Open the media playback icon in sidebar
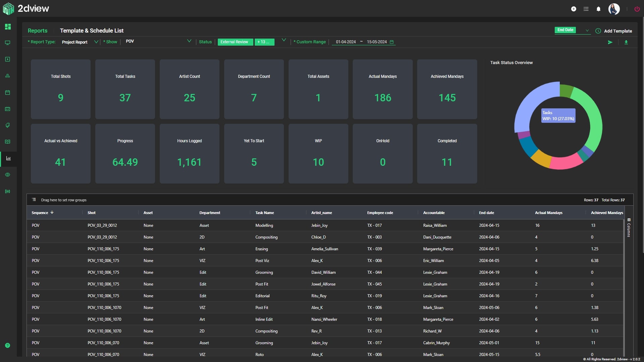 pos(8,59)
